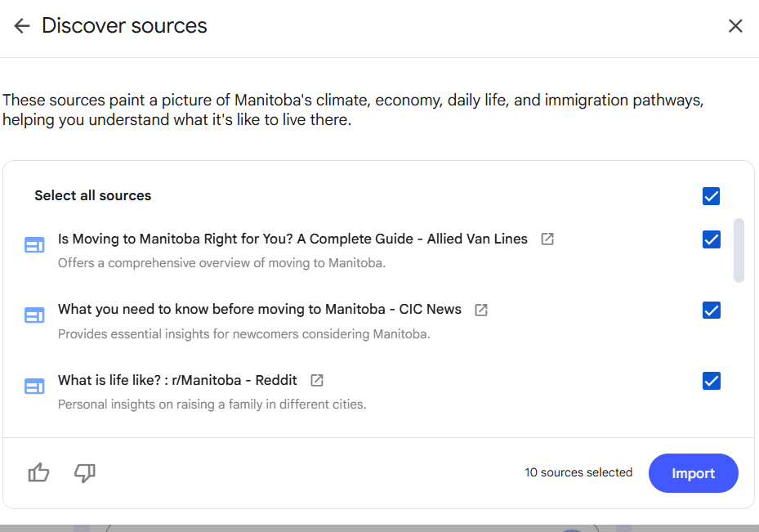Click thumbs up feedback icon
This screenshot has height=532, width=759.
tap(38, 472)
